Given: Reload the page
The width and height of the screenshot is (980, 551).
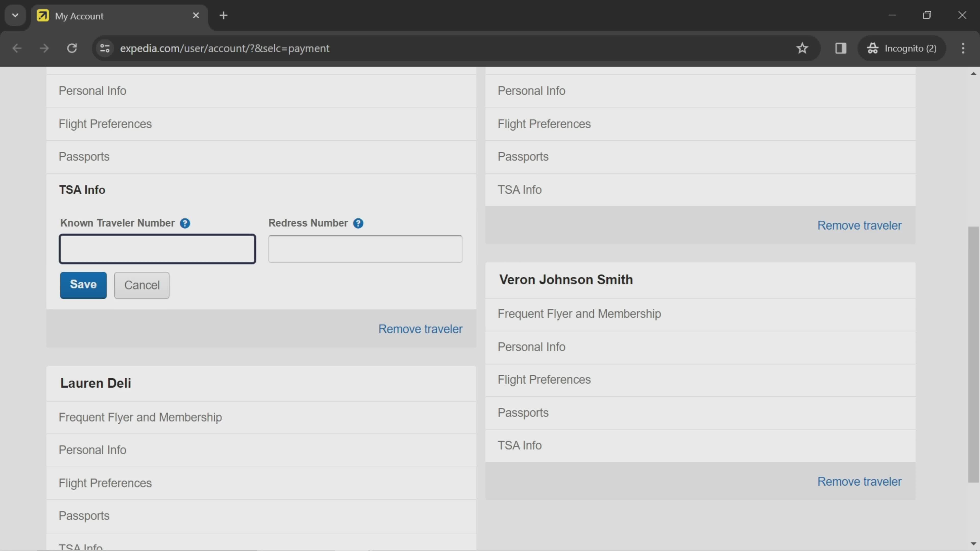Looking at the screenshot, I should coord(72,48).
